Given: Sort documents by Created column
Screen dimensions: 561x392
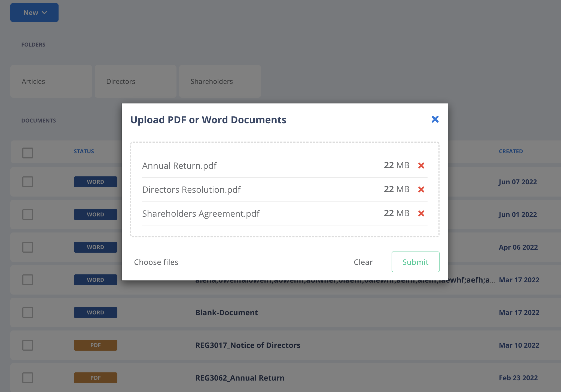Looking at the screenshot, I should pyautogui.click(x=511, y=151).
